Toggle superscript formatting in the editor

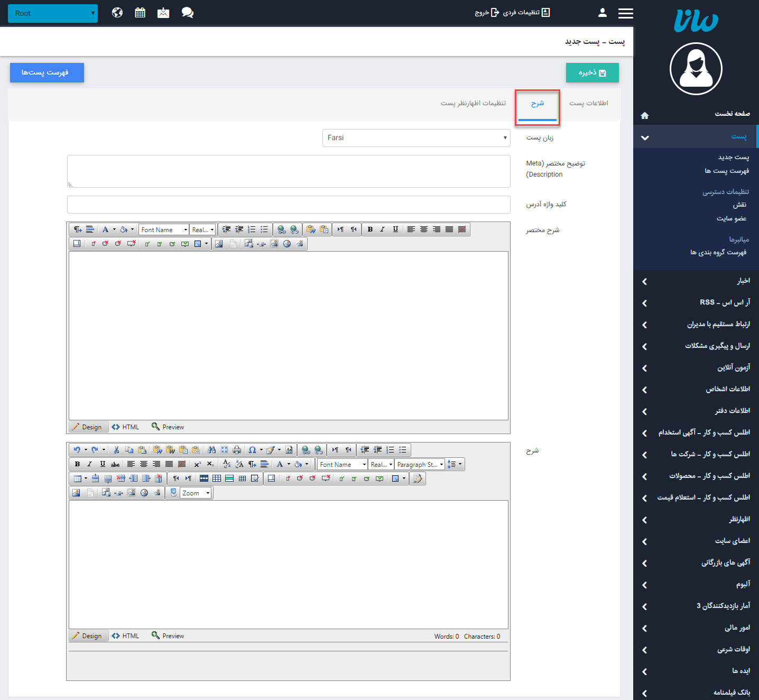pos(197,464)
